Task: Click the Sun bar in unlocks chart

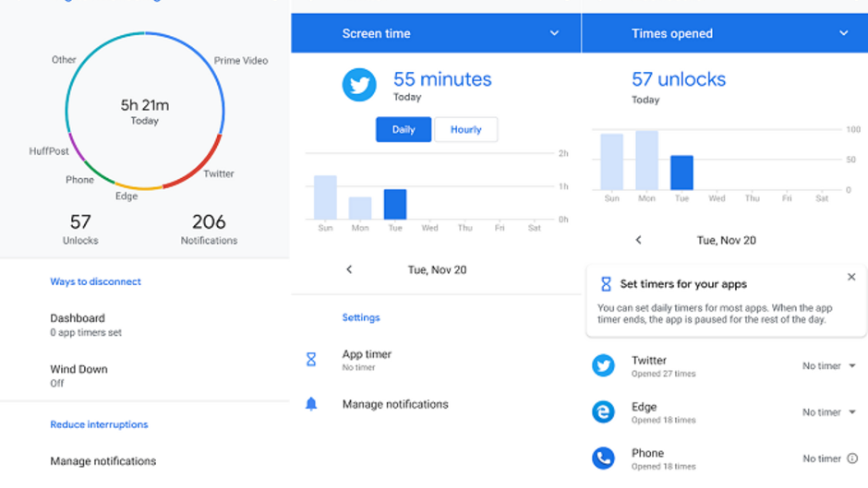Action: (611, 161)
